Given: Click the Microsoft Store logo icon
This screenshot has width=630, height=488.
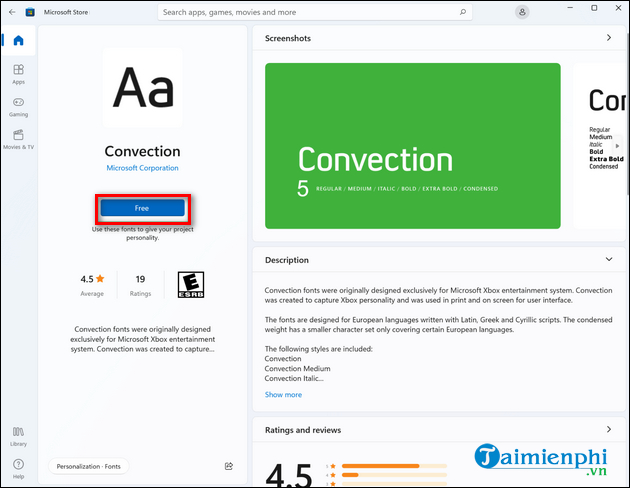Looking at the screenshot, I should click(x=30, y=12).
